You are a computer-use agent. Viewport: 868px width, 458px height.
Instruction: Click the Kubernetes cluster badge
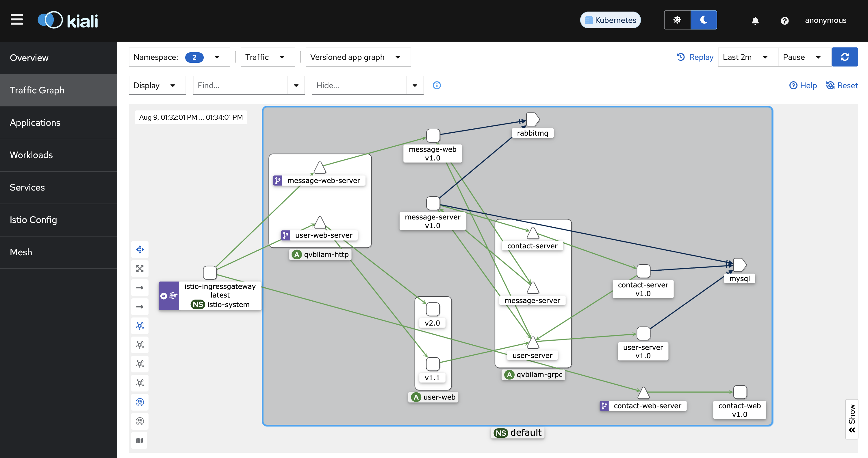pyautogui.click(x=610, y=20)
